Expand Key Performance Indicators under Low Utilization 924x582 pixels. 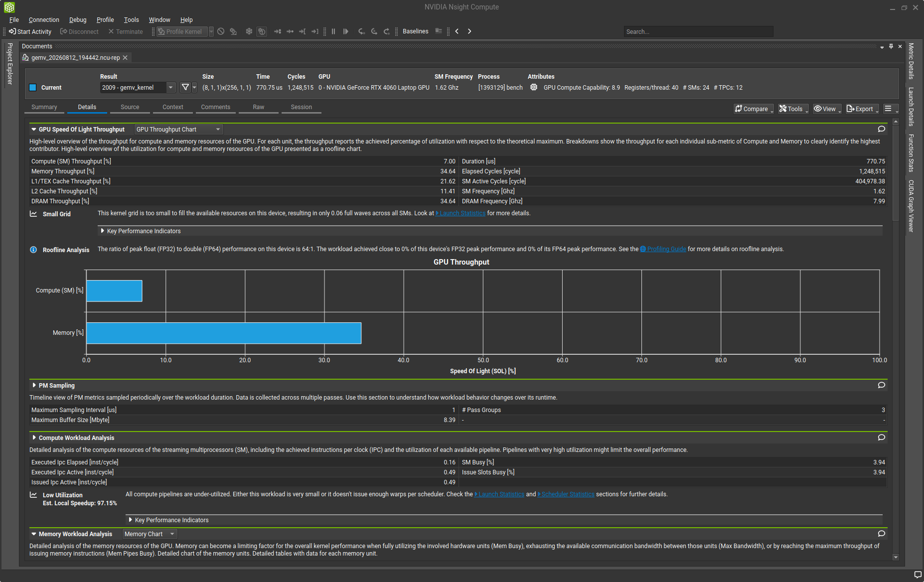point(131,520)
